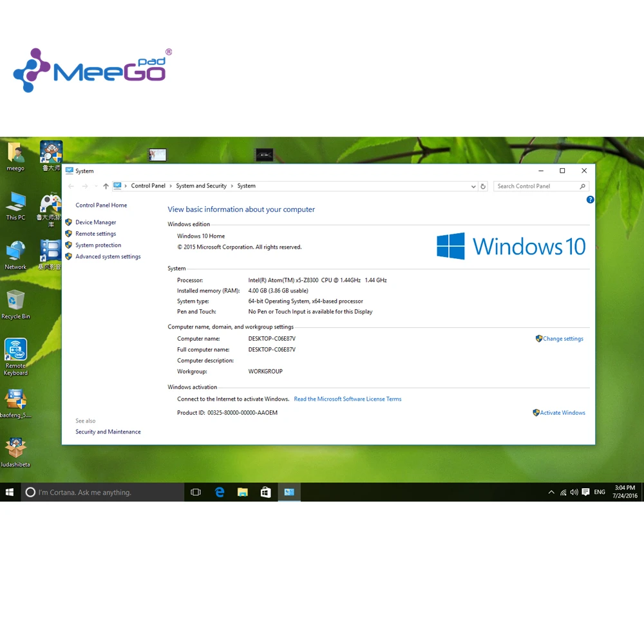644x644 pixels.
Task: Go back in the System window
Action: [71, 186]
